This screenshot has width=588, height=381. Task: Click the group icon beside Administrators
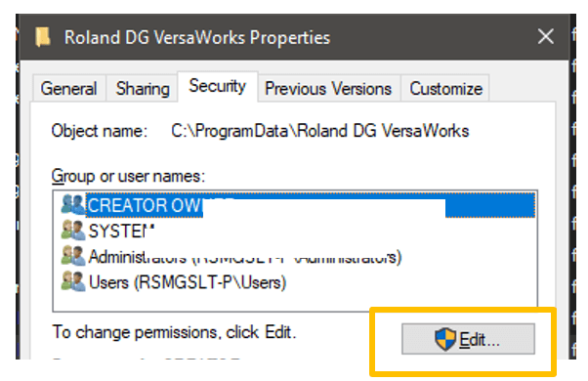(x=73, y=256)
